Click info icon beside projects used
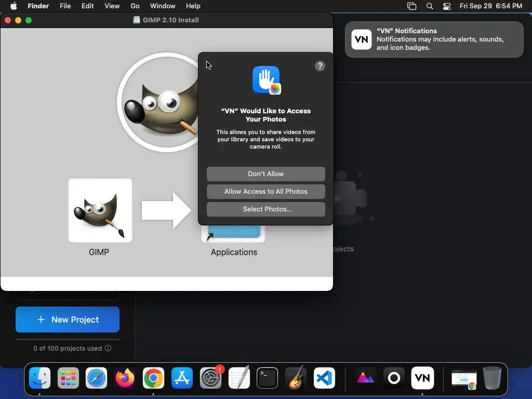 (108, 348)
